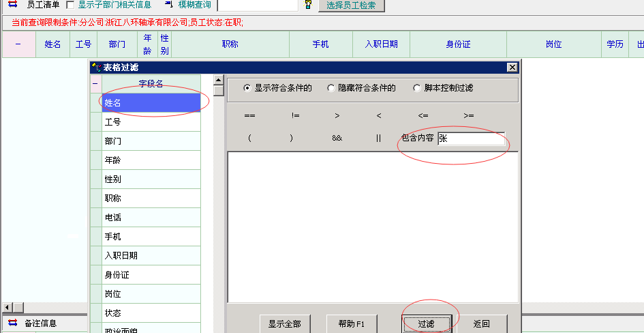Select the 脚本控制过滤 radio option
The image size is (644, 333).
click(417, 88)
